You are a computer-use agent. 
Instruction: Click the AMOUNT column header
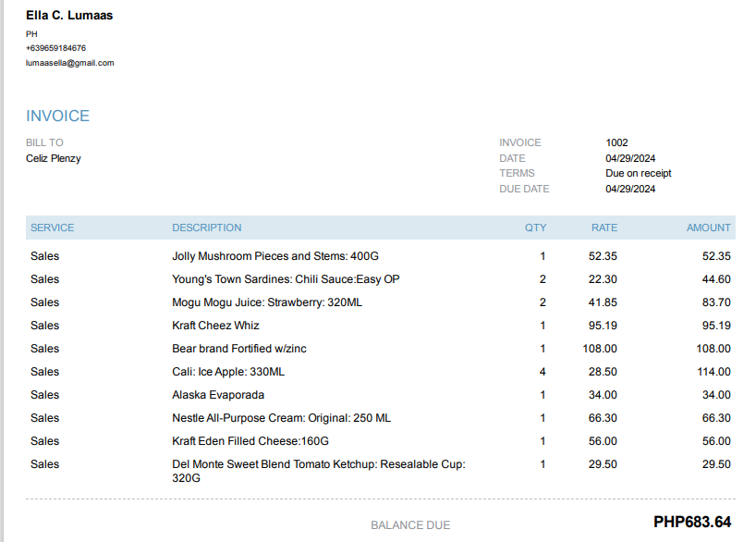click(x=709, y=228)
